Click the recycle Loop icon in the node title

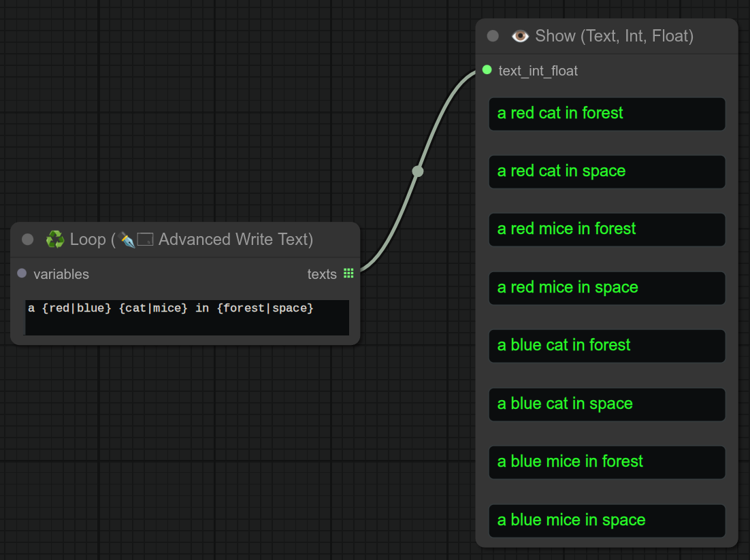(x=54, y=239)
